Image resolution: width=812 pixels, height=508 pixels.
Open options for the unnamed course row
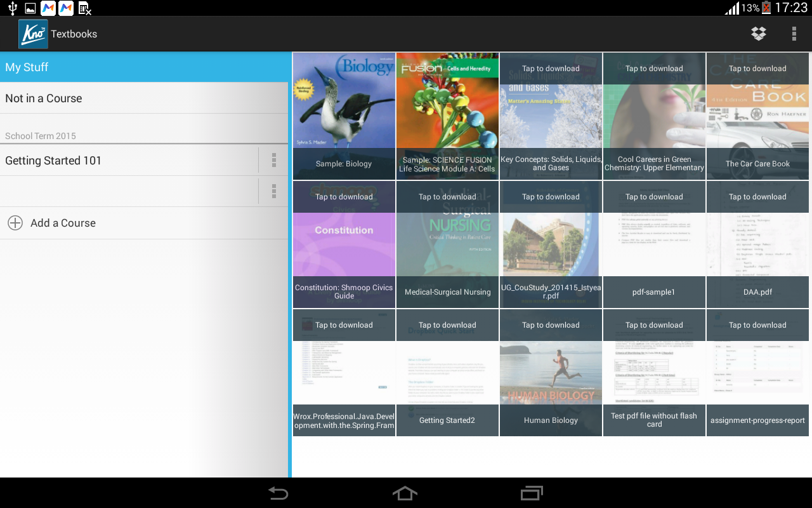pyautogui.click(x=274, y=191)
